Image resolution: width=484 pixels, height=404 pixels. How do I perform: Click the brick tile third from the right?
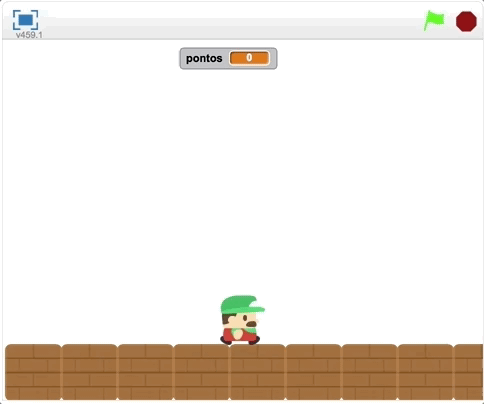pos(369,372)
